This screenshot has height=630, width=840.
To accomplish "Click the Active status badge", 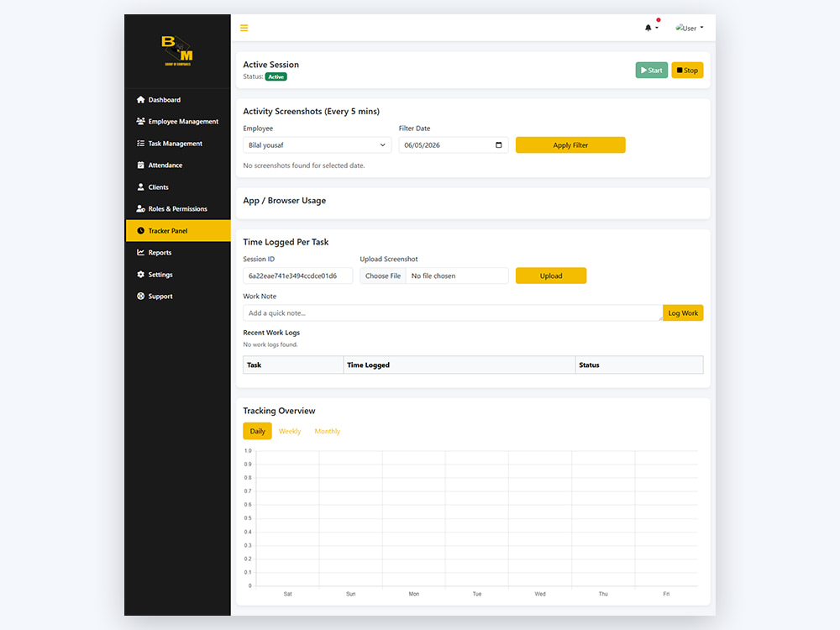I will pos(276,76).
